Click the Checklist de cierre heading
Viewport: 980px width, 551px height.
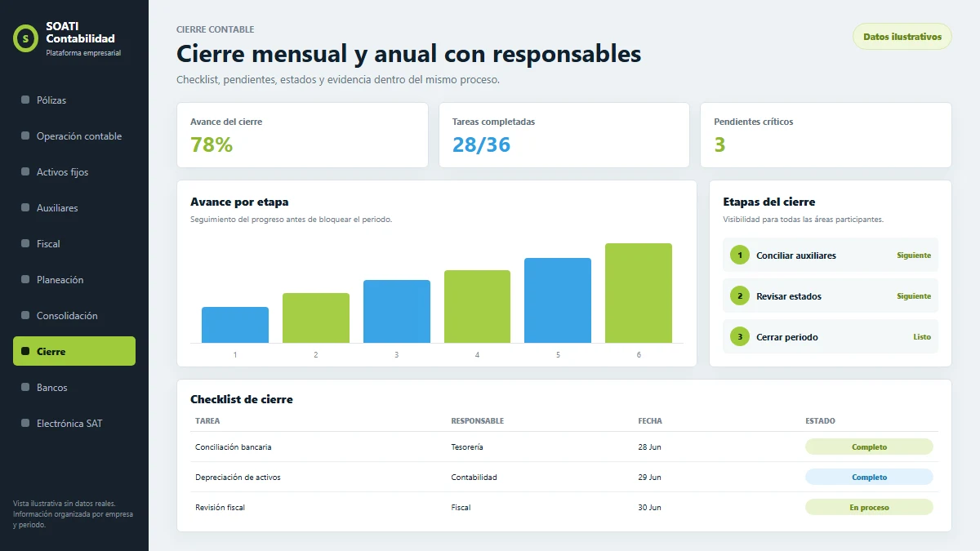pyautogui.click(x=242, y=399)
